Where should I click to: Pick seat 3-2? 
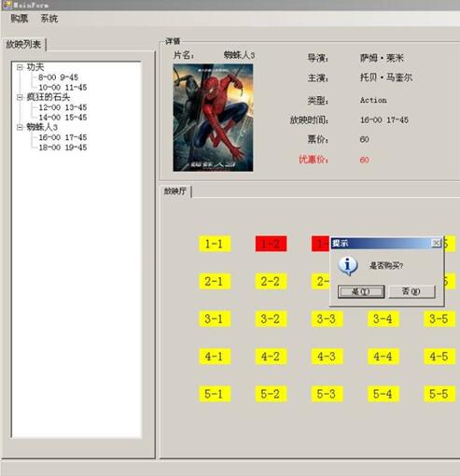(x=271, y=319)
